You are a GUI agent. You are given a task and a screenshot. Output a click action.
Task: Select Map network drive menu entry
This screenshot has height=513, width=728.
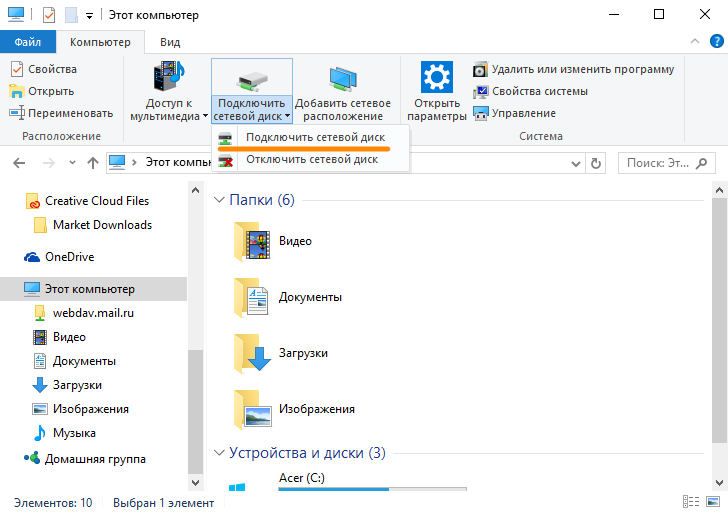[x=314, y=137]
